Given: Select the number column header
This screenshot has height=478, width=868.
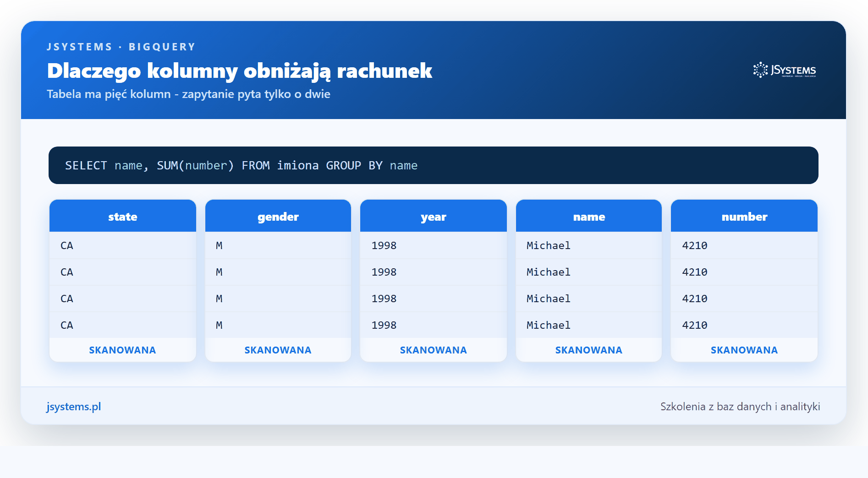Looking at the screenshot, I should (x=744, y=216).
